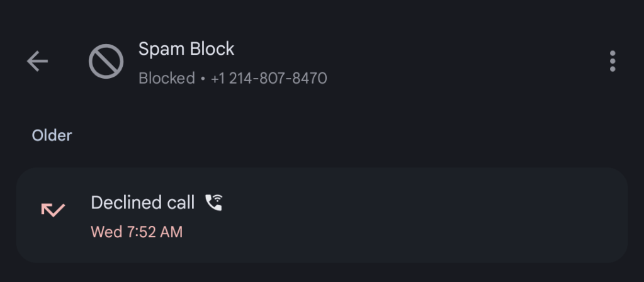Click the dot separator after "Blocked"
Image resolution: width=644 pixels, height=282 pixels.
click(203, 79)
